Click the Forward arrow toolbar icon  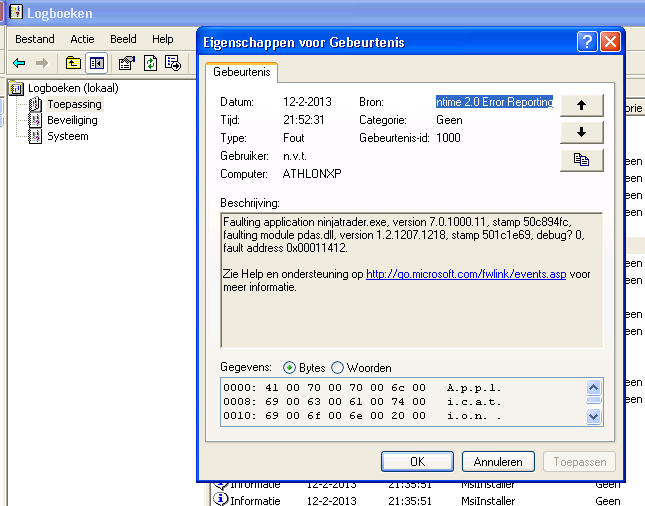click(x=42, y=63)
